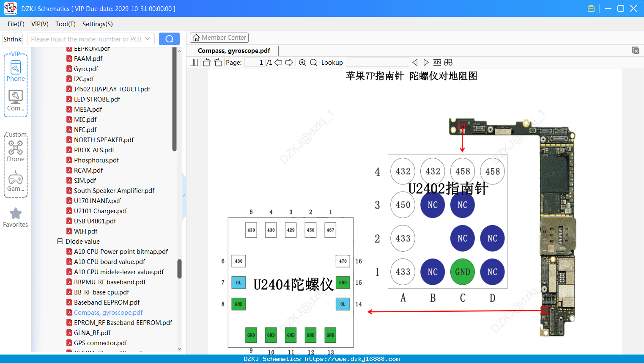Screen dimensions: 644x363
Task: Open the Tool(T) menu
Action: click(x=66, y=24)
